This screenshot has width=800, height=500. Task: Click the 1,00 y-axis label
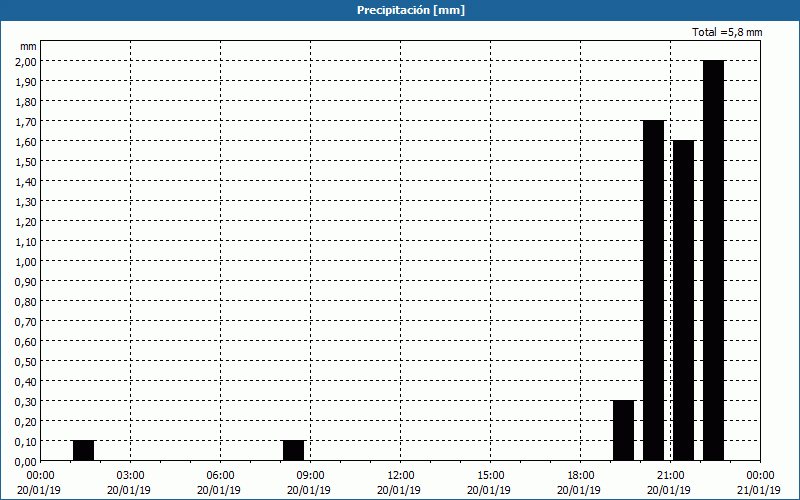(28, 261)
